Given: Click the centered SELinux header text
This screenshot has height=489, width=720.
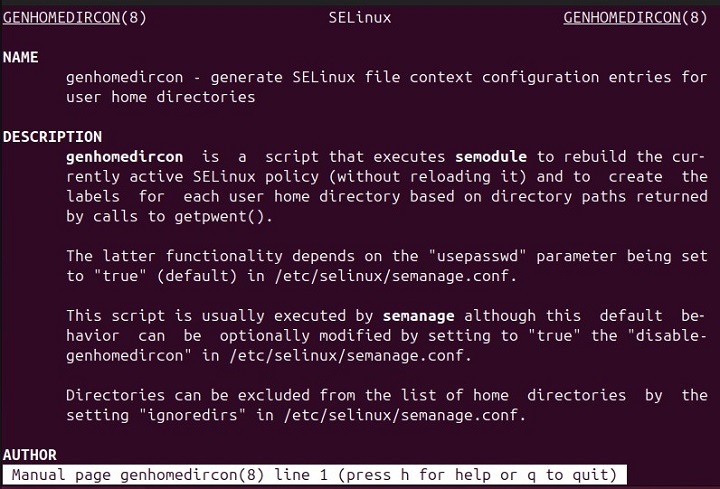Looking at the screenshot, I should click(359, 18).
